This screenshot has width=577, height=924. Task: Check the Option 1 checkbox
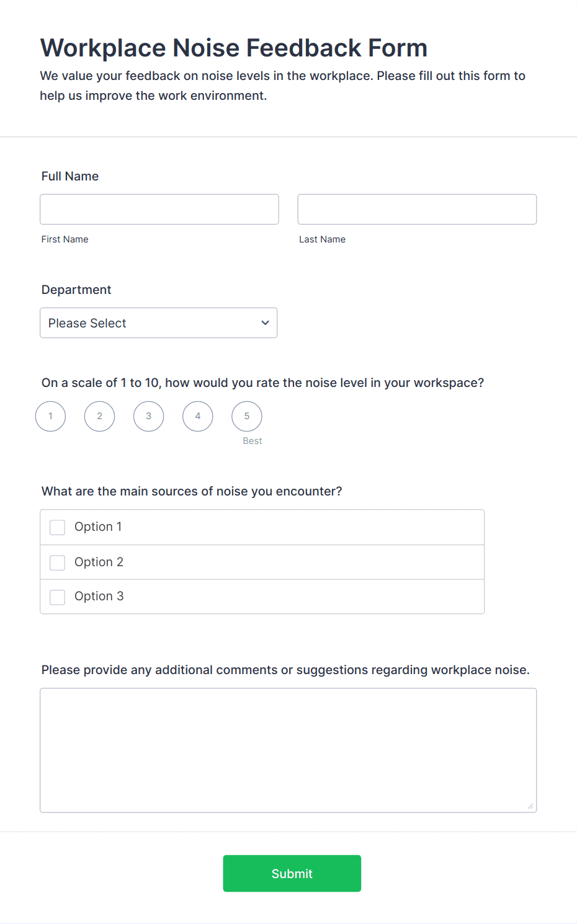click(57, 527)
